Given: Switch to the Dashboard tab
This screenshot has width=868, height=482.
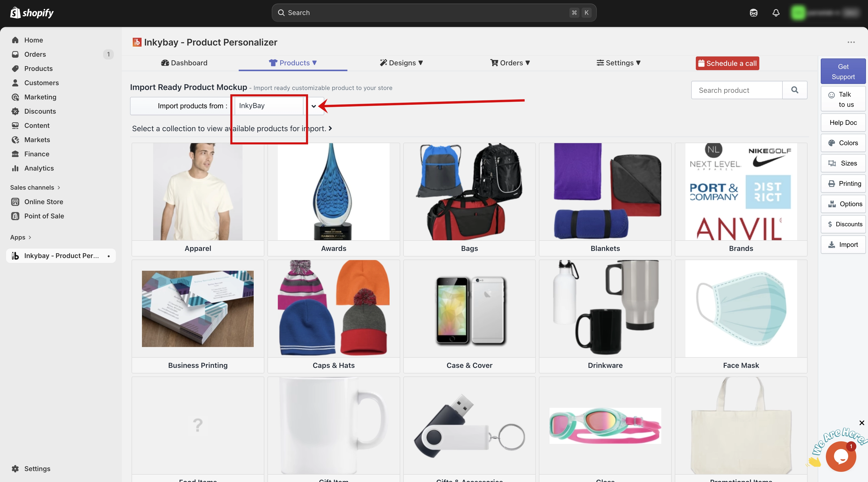Looking at the screenshot, I should click(184, 63).
